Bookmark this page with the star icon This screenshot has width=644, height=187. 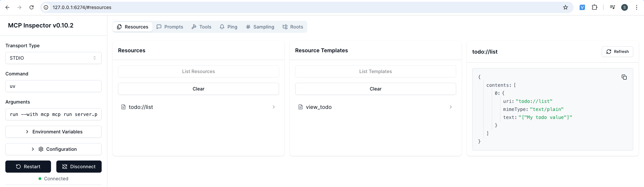tap(566, 7)
